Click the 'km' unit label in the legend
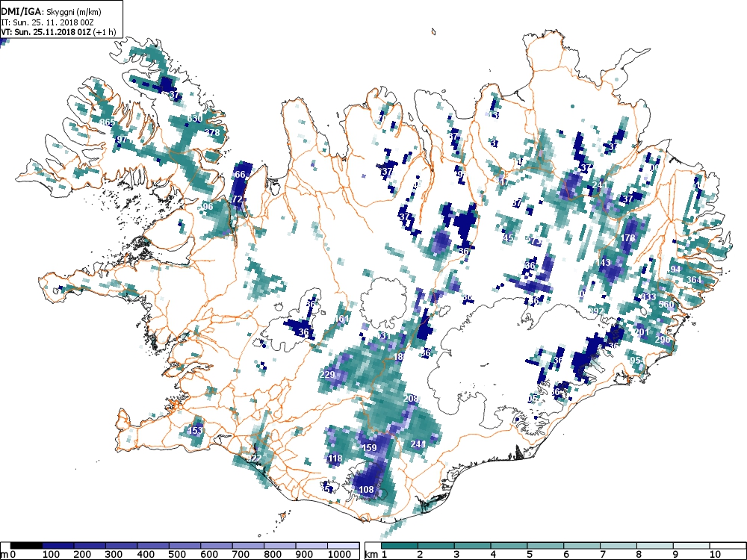Image resolution: width=747 pixels, height=560 pixels. pyautogui.click(x=371, y=555)
